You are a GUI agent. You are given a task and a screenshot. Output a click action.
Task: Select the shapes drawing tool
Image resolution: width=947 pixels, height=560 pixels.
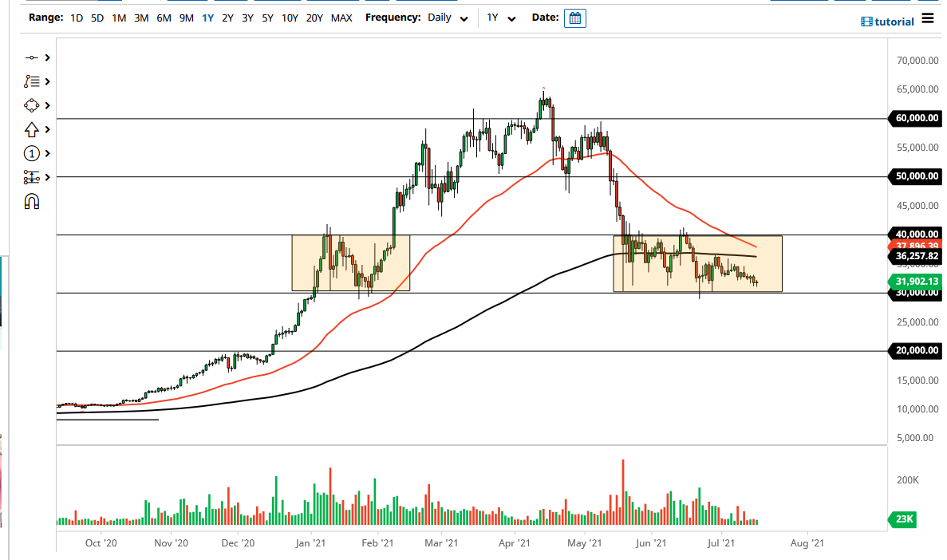click(32, 105)
